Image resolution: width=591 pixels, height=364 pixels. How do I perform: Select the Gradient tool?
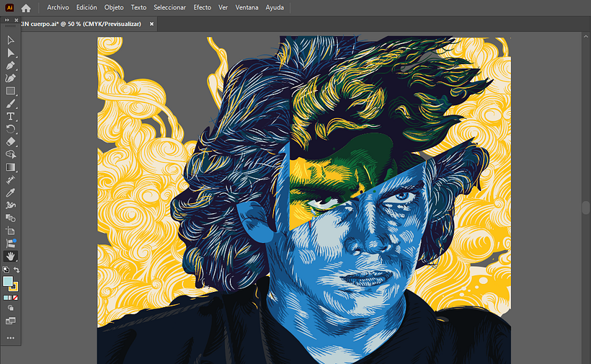click(x=11, y=167)
